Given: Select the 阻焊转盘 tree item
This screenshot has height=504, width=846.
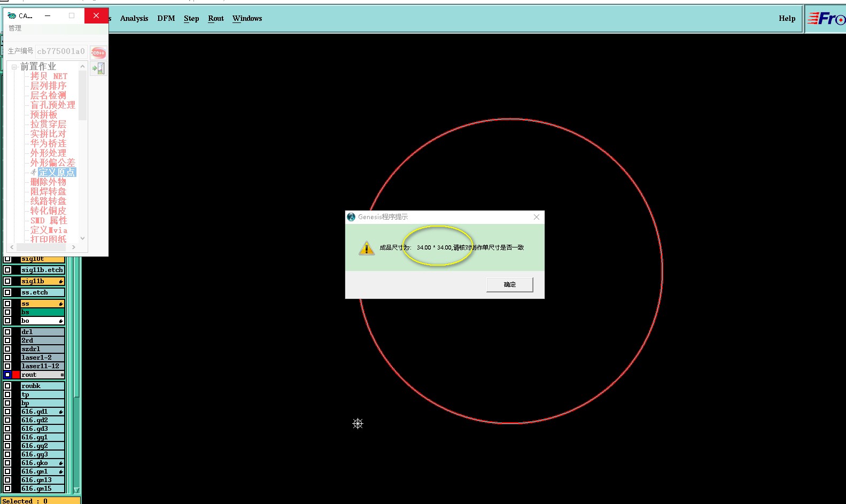Looking at the screenshot, I should [48, 192].
